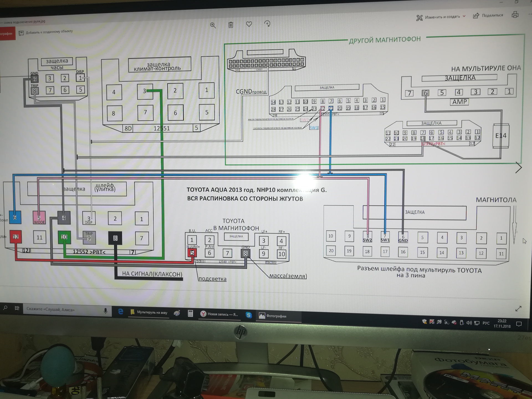Click Добавить к созданному объекту
The image size is (532, 399).
tap(46, 32)
